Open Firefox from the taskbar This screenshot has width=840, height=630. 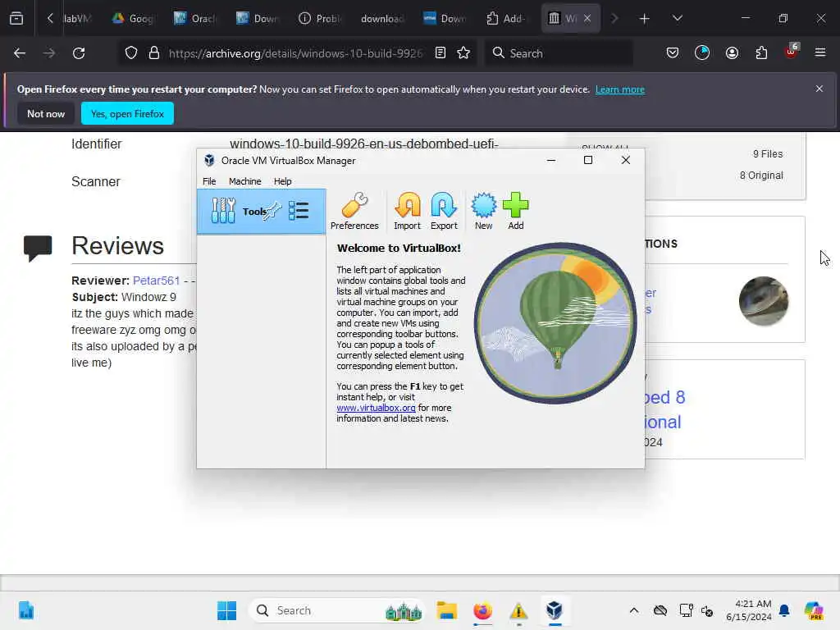click(x=482, y=610)
